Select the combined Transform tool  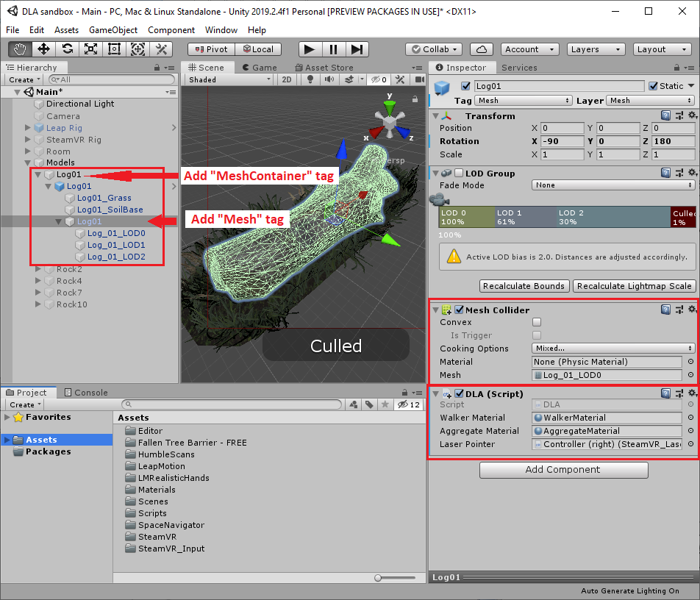[137, 49]
